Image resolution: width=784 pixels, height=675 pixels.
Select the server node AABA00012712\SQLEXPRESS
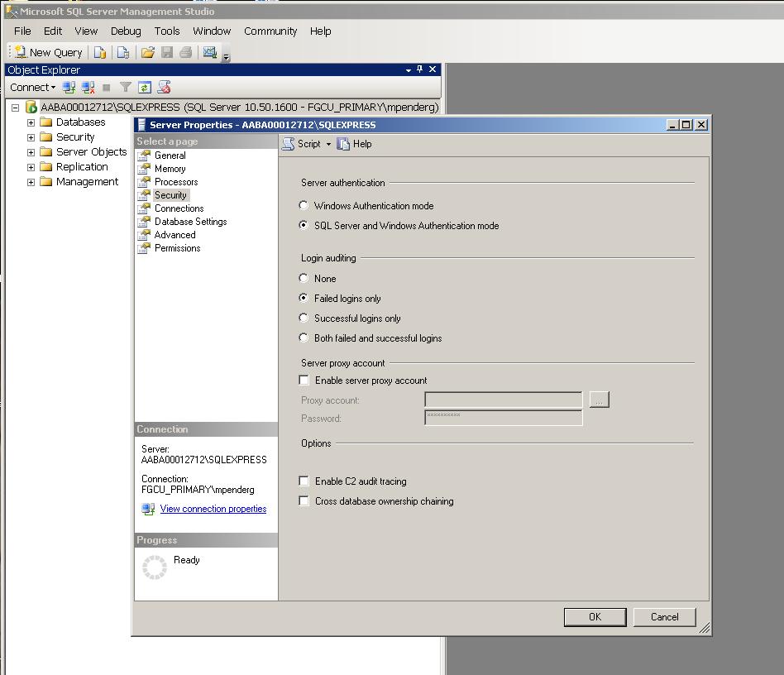tap(240, 108)
